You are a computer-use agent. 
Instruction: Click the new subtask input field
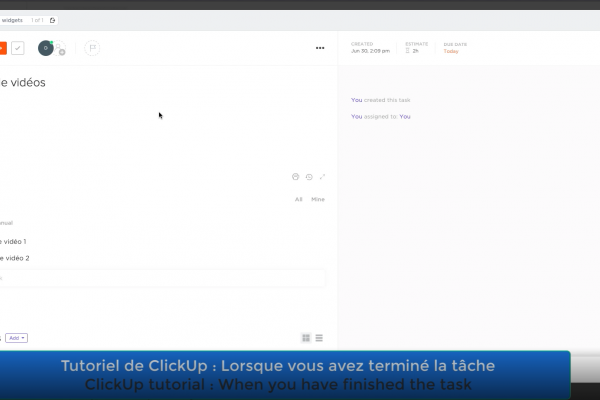(160, 278)
